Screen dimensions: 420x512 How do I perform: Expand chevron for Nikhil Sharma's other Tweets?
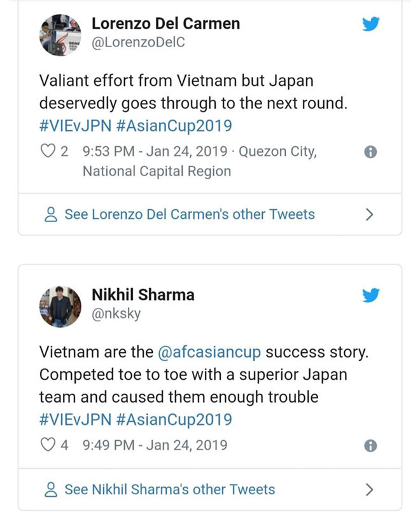[369, 489]
